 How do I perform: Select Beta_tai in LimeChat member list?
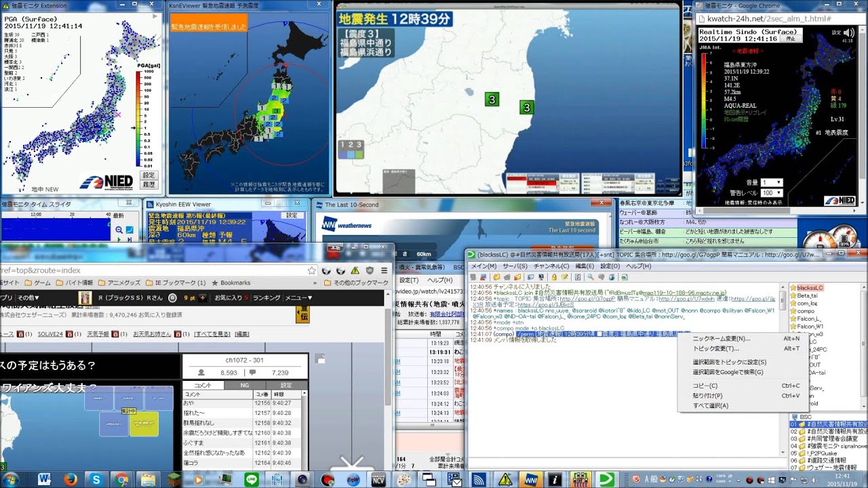pyautogui.click(x=807, y=296)
